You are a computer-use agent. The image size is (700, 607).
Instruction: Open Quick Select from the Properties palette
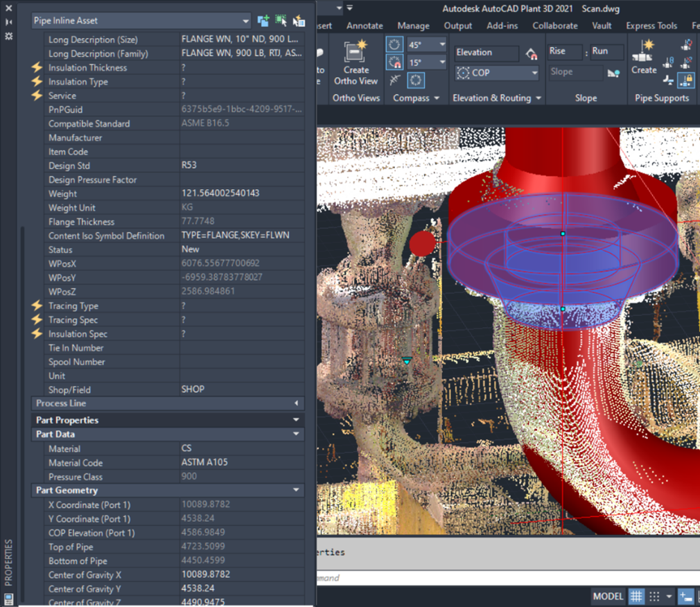(x=299, y=21)
